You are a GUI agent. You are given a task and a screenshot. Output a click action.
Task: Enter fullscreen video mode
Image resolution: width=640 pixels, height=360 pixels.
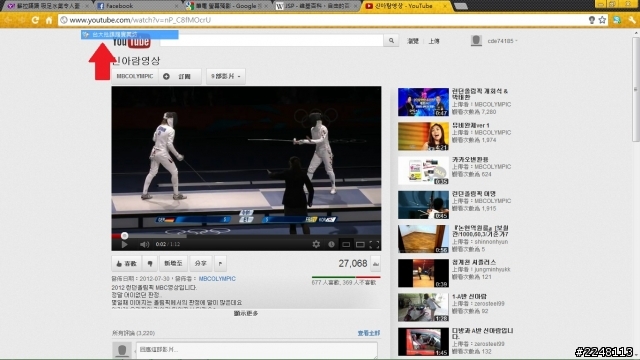374,244
